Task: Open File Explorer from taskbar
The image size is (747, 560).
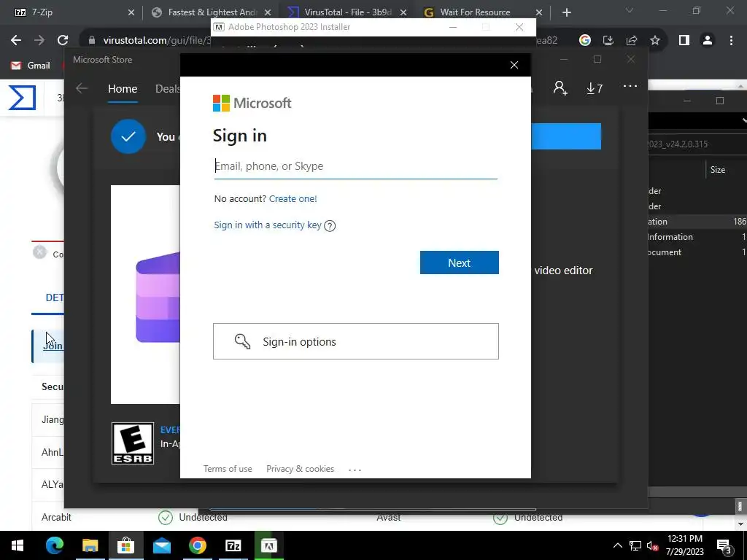Action: (90, 545)
